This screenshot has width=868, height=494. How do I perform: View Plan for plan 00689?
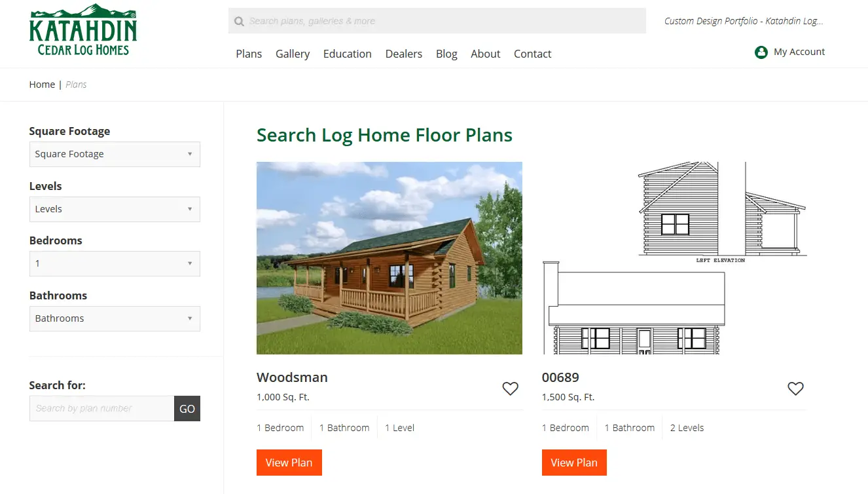[x=574, y=463]
